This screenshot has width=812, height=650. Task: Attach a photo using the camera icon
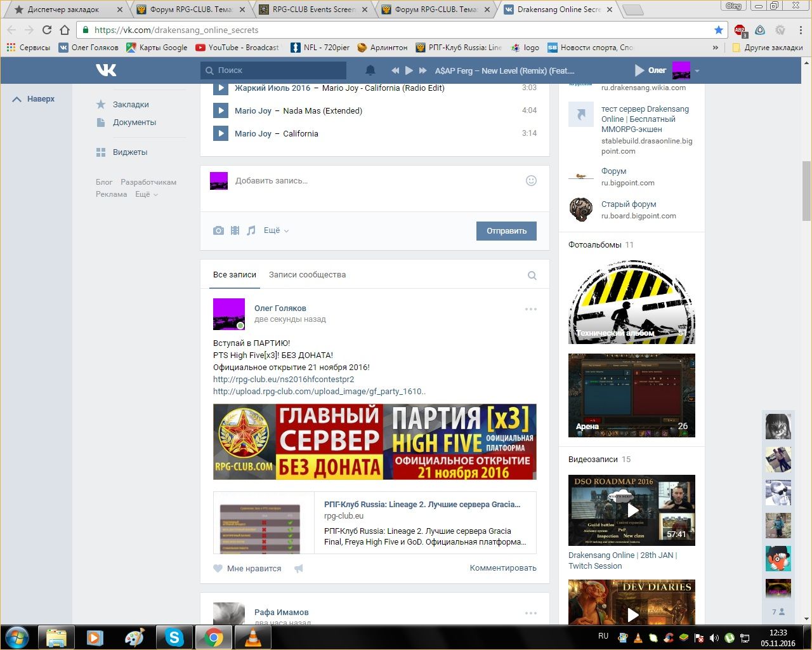point(218,230)
